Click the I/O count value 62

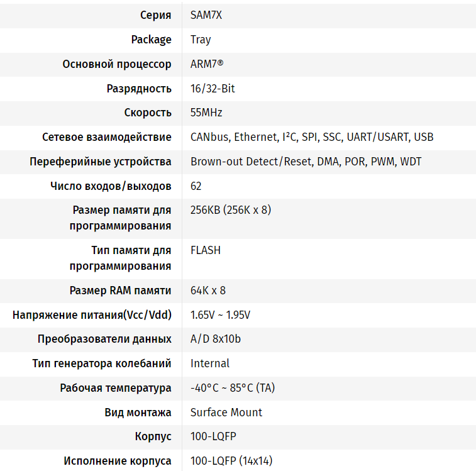(x=196, y=186)
